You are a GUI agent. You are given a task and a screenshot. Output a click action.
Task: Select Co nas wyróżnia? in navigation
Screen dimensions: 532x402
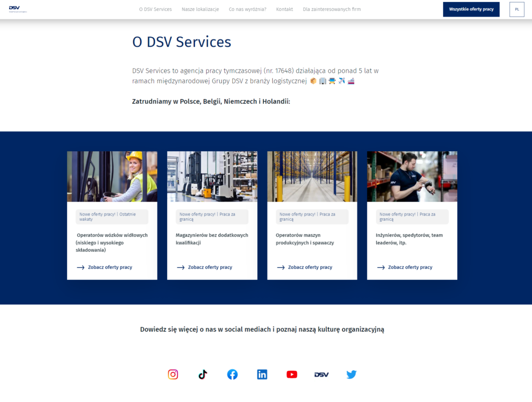coord(247,9)
